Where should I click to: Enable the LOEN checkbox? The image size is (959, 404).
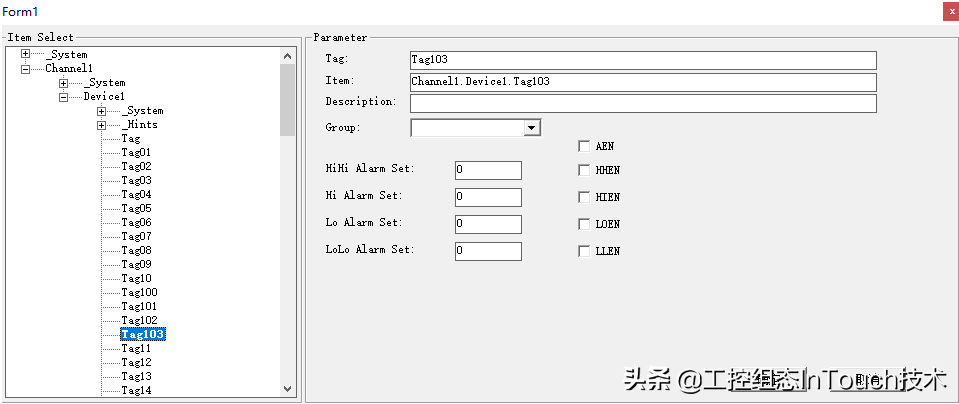point(584,224)
